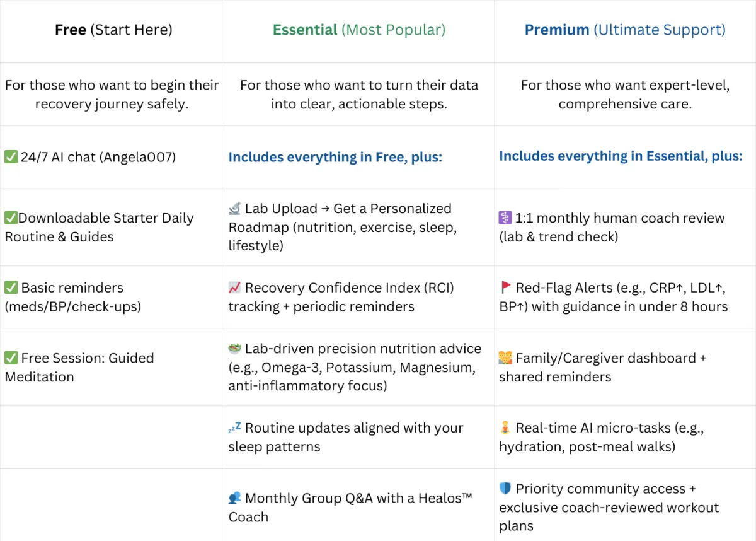Click the green checkmark beside 24/7 AI chat
The width and height of the screenshot is (756, 541).
[x=11, y=157]
